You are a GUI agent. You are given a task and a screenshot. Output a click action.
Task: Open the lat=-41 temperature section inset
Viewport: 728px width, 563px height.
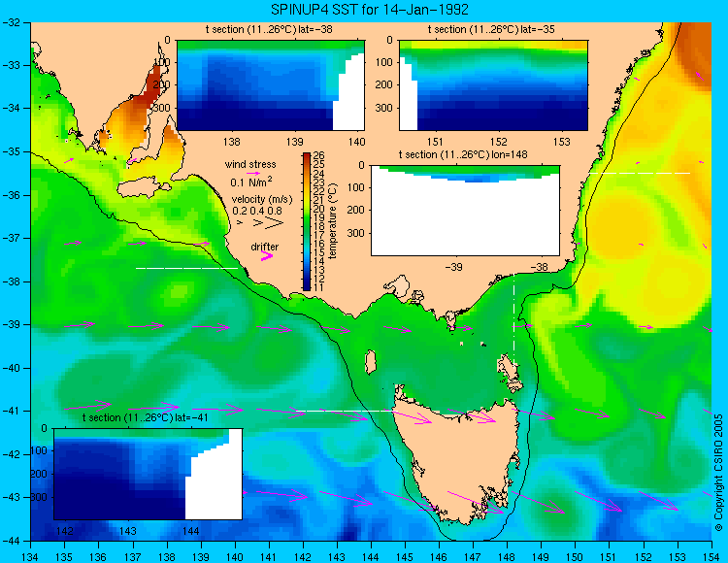(x=148, y=474)
